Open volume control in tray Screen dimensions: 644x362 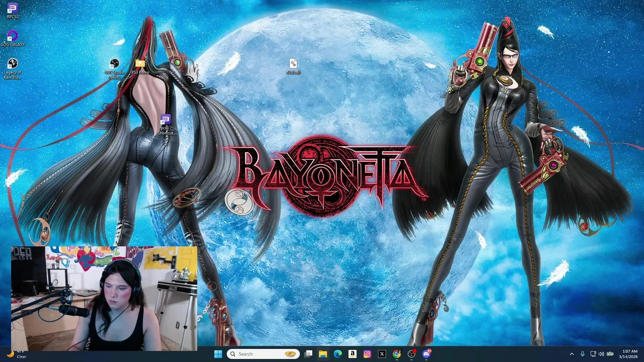tap(601, 354)
